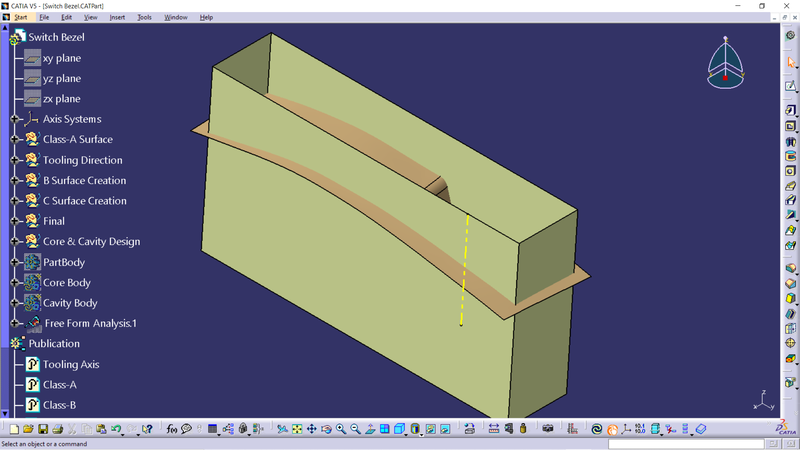Click the Select arrow tool on right

tap(790, 62)
